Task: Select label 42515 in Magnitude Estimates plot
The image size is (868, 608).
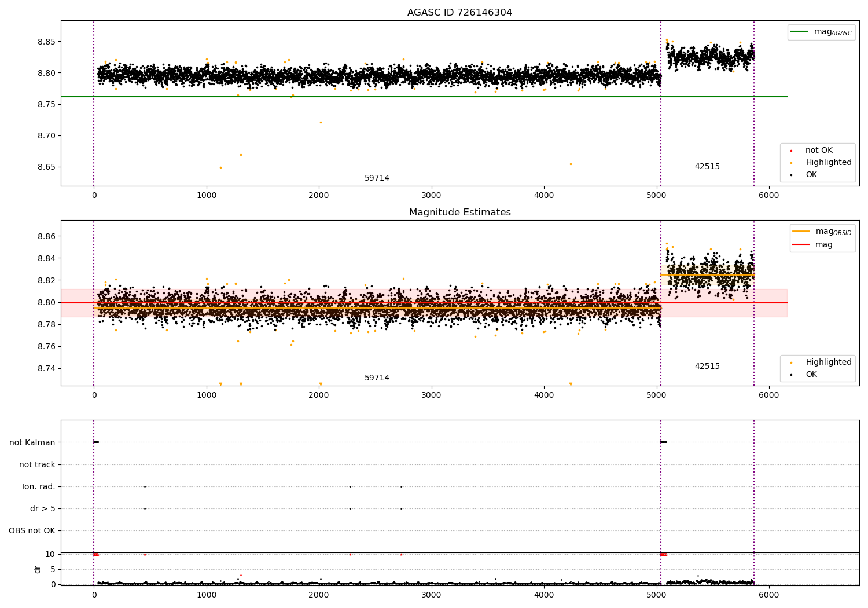Action: pyautogui.click(x=707, y=367)
